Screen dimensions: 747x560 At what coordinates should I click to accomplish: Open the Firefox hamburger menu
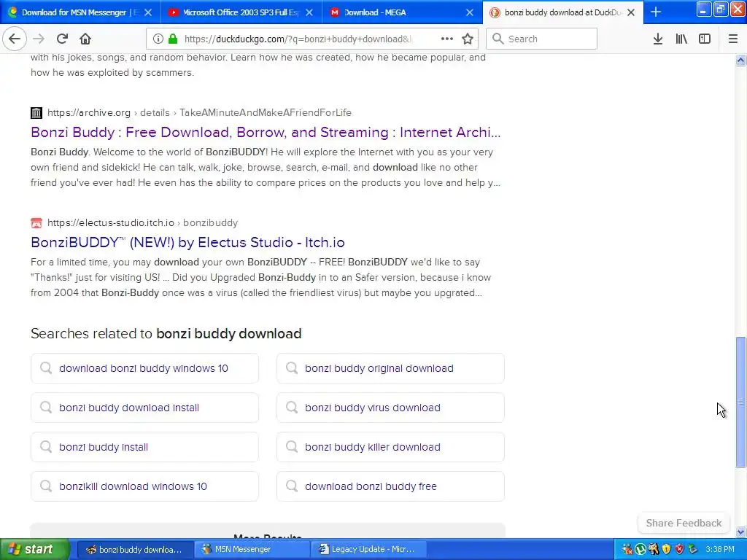[x=733, y=39]
